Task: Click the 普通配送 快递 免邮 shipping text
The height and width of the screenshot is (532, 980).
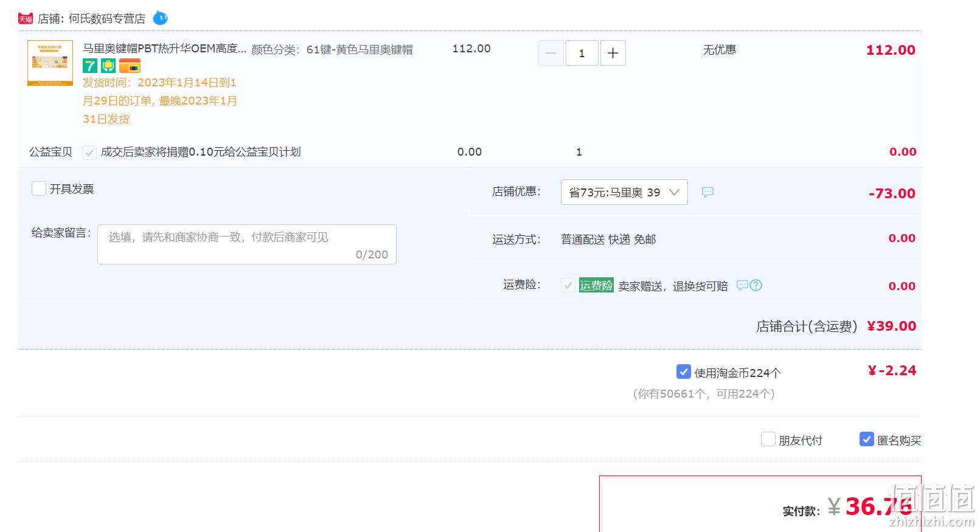Action: 608,240
